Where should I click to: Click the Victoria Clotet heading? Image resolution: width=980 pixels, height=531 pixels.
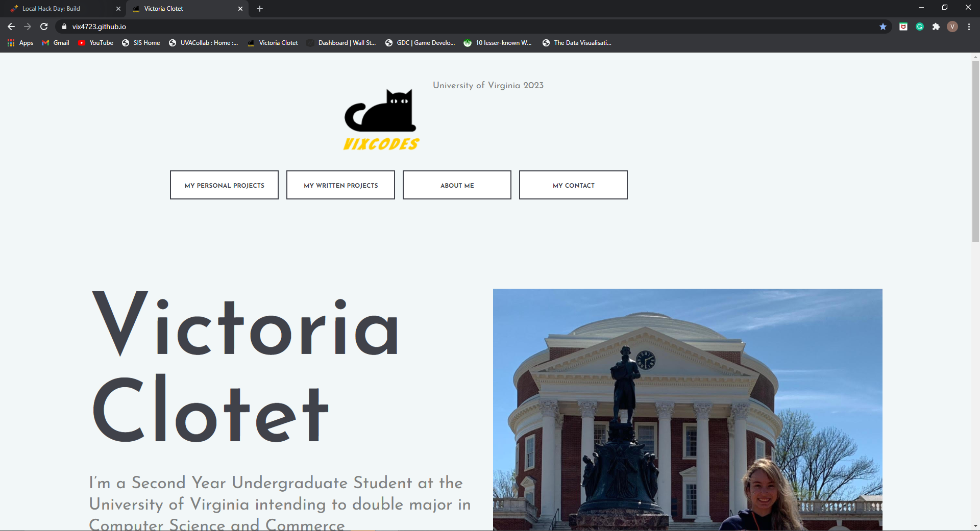(245, 366)
